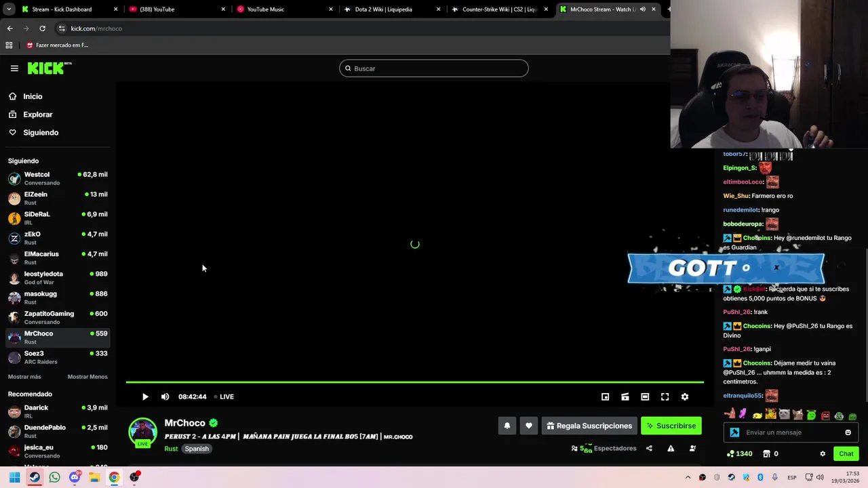
Task: Click the video progress bar
Action: 414,382
